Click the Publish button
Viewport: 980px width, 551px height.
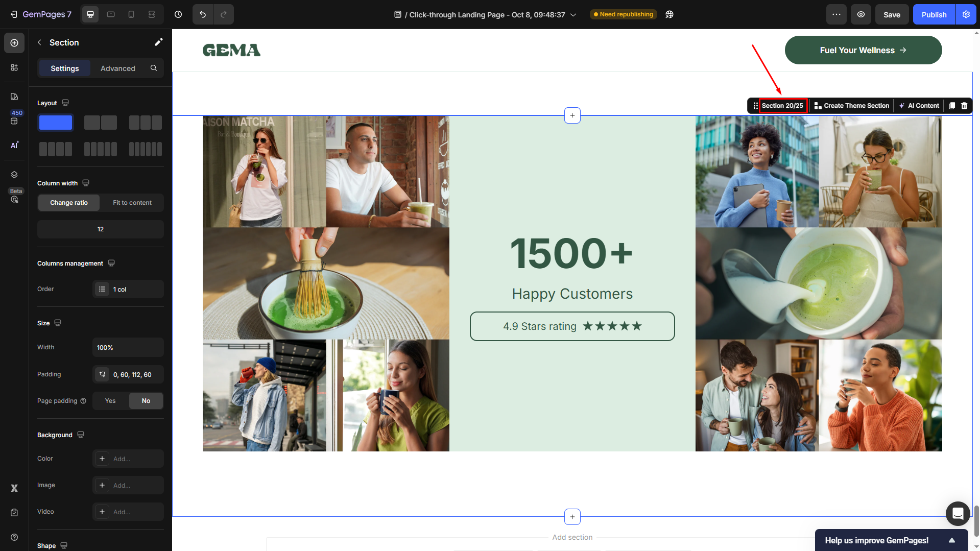pos(934,14)
